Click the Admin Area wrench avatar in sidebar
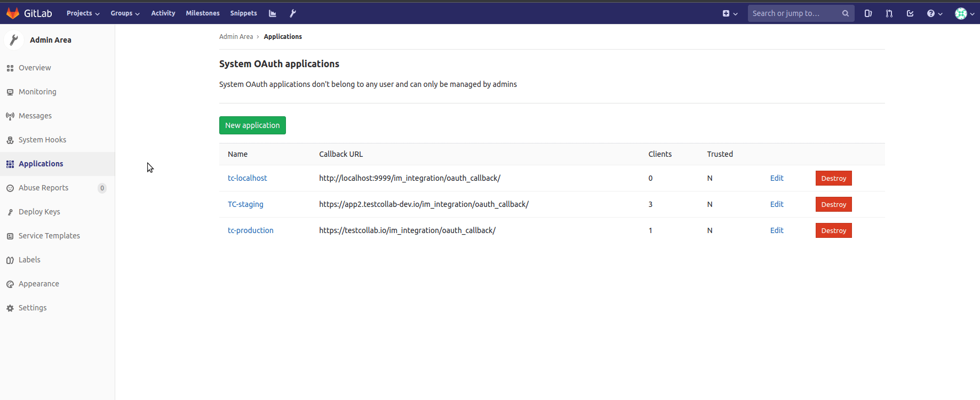Viewport: 980px width, 400px height. pyautogui.click(x=14, y=40)
